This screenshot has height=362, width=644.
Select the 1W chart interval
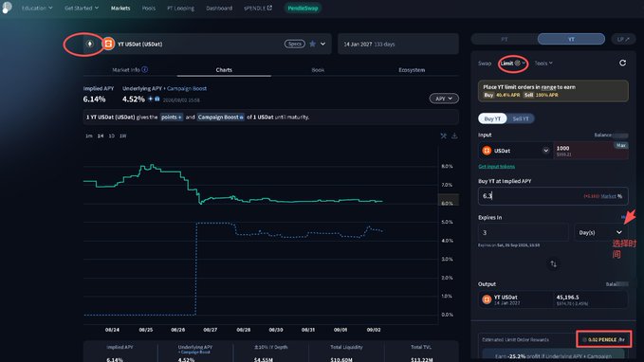[x=122, y=136]
